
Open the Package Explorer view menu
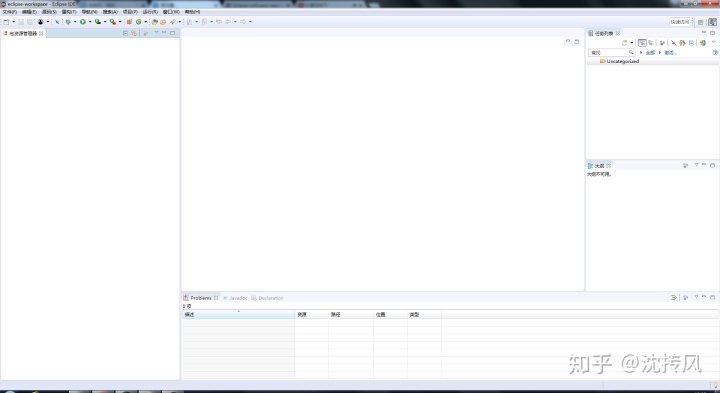156,33
